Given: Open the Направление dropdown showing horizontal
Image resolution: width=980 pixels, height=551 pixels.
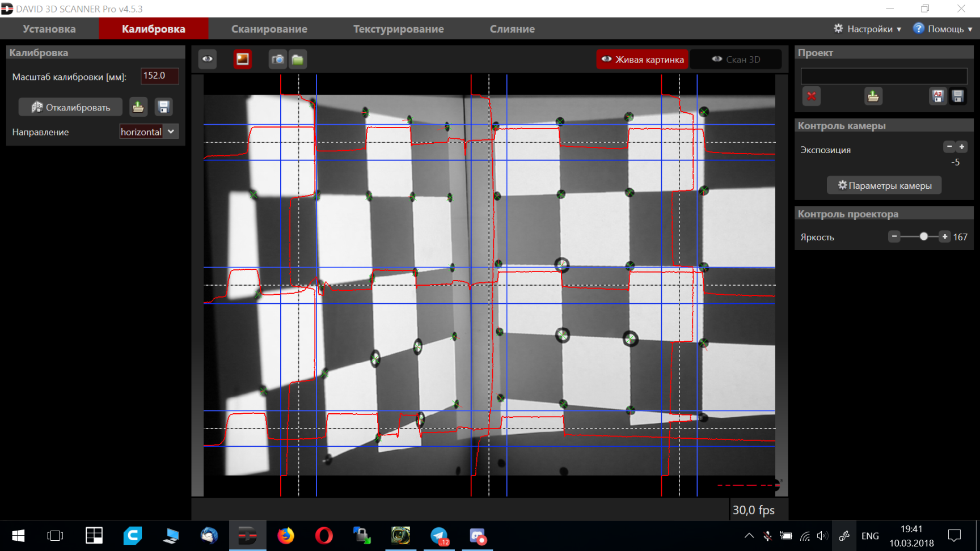Looking at the screenshot, I should (x=149, y=132).
